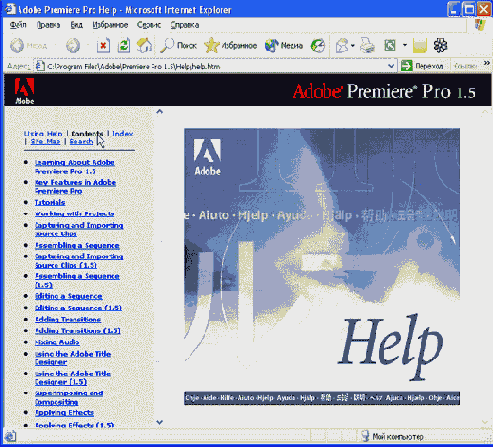The height and width of the screenshot is (447, 493).
Task: Click the Print icon in toolbar
Action: (x=367, y=45)
